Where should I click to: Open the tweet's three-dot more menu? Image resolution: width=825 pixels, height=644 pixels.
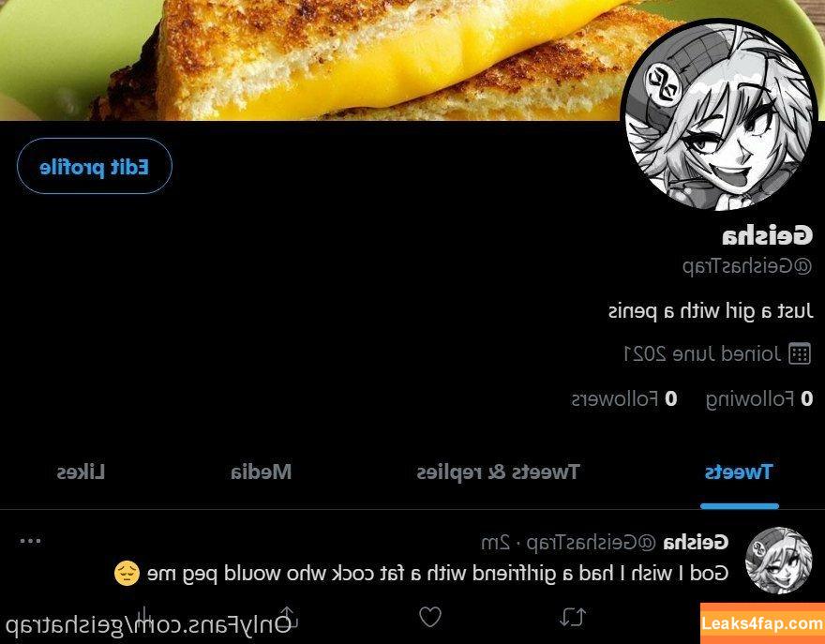coord(30,541)
